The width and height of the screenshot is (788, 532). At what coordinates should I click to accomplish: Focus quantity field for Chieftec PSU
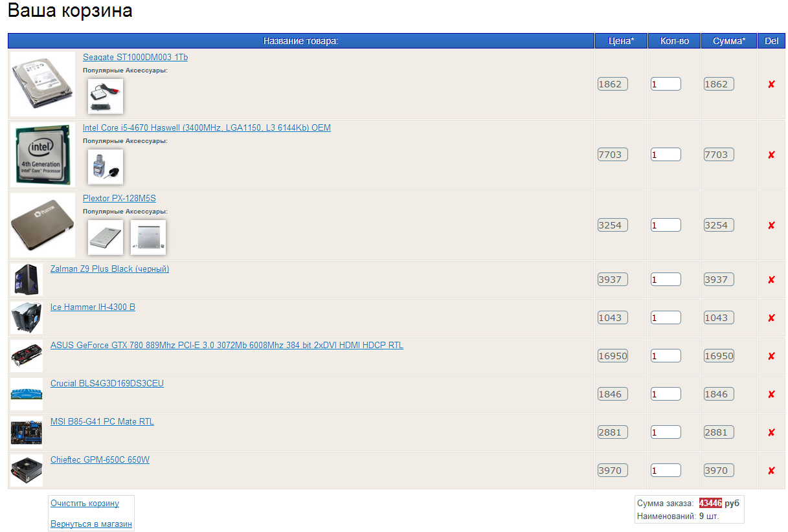click(666, 471)
